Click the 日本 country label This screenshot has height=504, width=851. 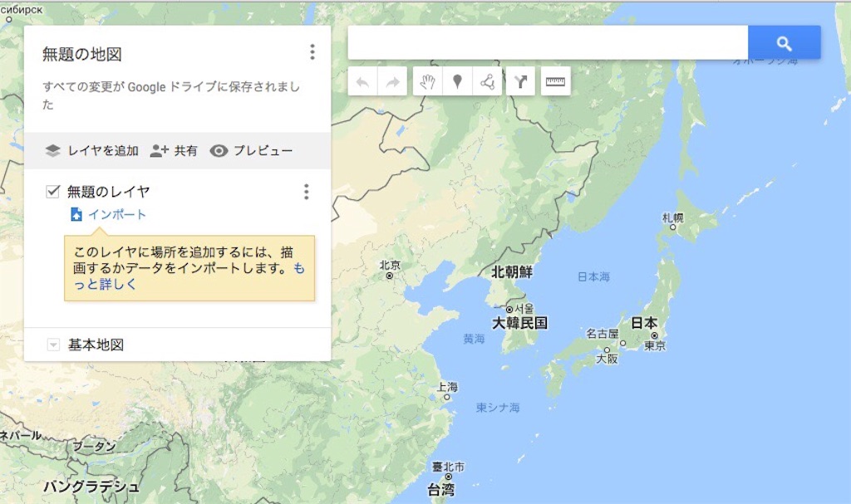(644, 323)
